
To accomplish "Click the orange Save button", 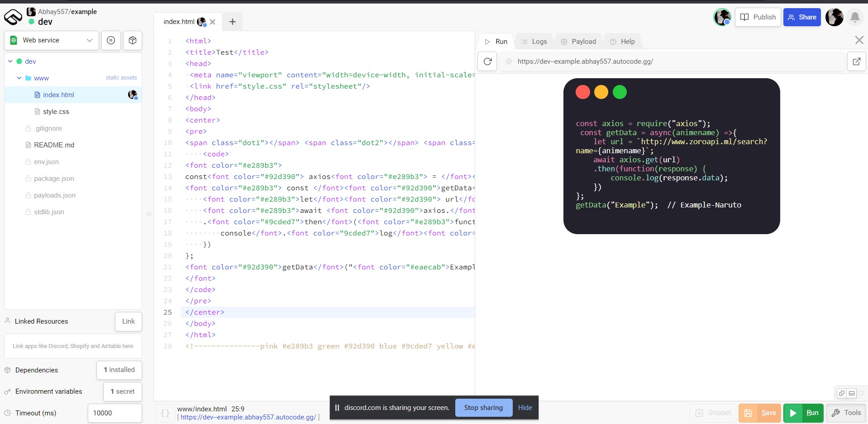I will click(760, 413).
